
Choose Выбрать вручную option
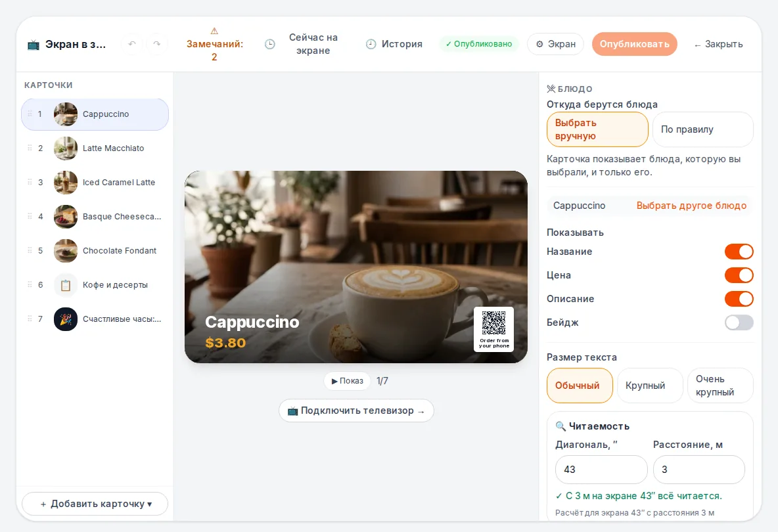(x=597, y=129)
